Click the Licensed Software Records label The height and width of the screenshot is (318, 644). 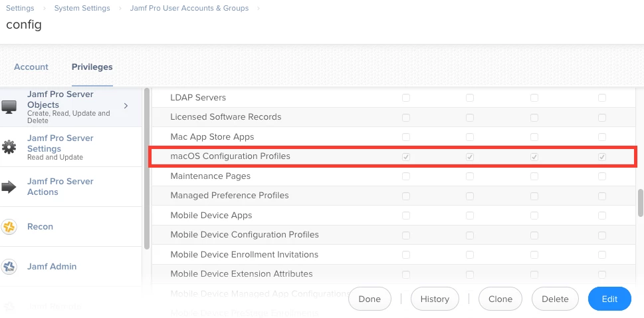[x=226, y=117]
